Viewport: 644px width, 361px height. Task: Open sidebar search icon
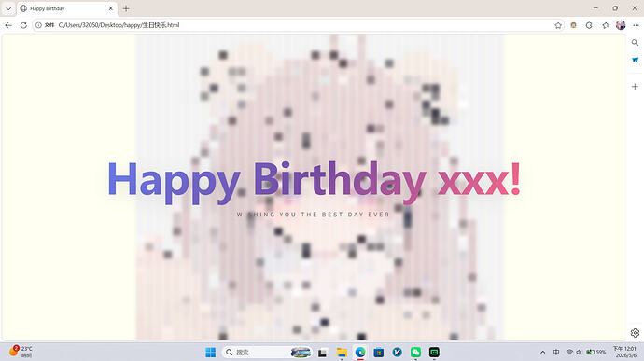(x=635, y=43)
